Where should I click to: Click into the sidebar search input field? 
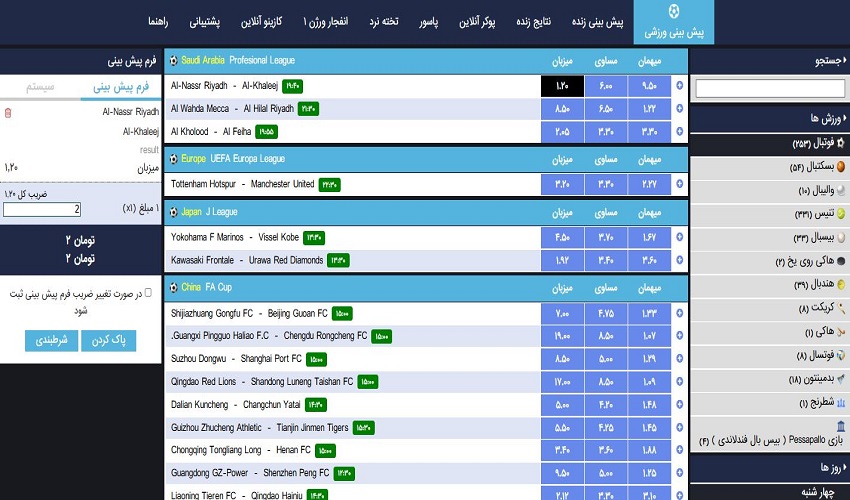click(770, 88)
